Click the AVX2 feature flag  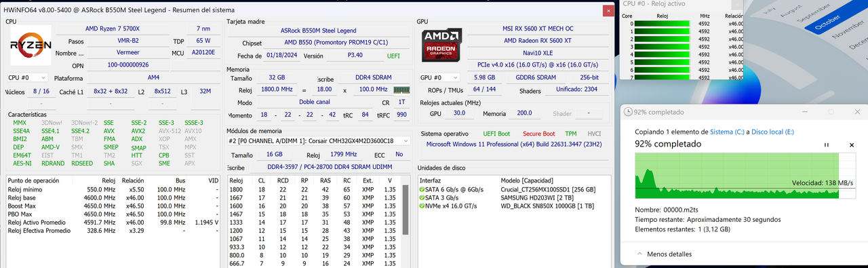pyautogui.click(x=138, y=131)
